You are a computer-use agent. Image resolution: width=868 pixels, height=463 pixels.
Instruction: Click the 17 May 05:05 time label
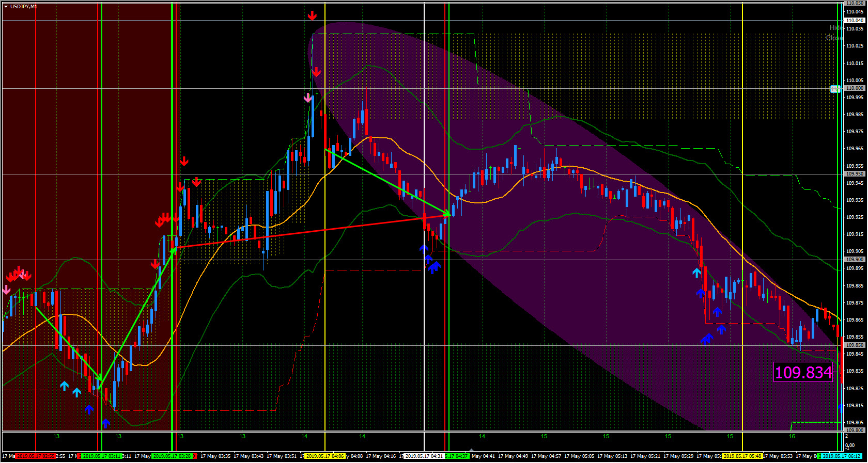(579, 456)
